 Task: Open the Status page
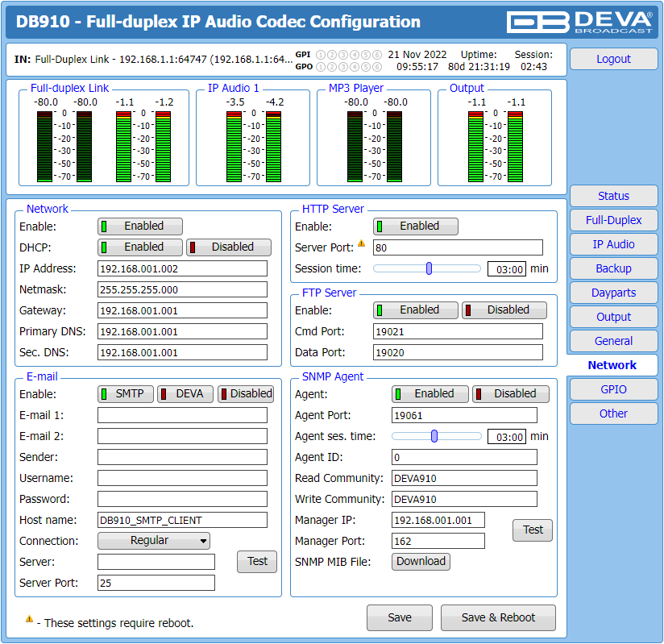click(x=613, y=196)
